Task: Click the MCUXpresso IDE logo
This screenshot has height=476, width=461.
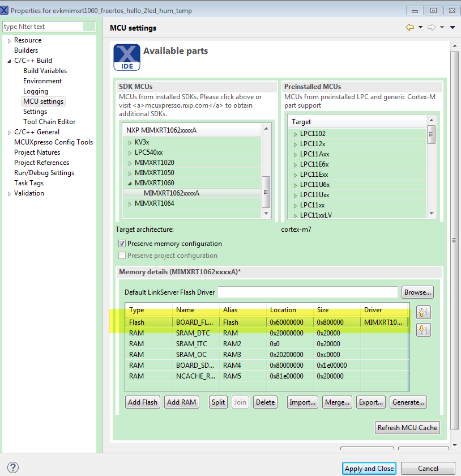Action: click(x=127, y=57)
